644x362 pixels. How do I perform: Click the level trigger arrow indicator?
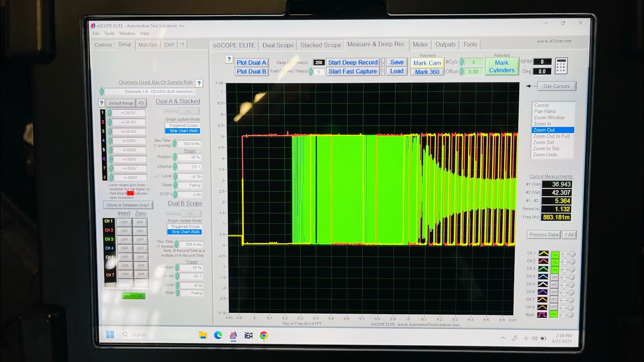click(155, 176)
